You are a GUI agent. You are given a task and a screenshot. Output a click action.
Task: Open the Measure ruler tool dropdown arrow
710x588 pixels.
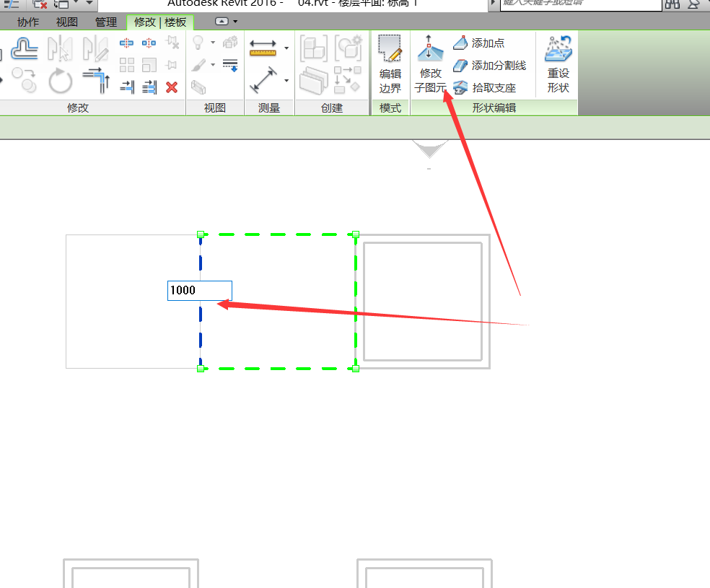[286, 48]
